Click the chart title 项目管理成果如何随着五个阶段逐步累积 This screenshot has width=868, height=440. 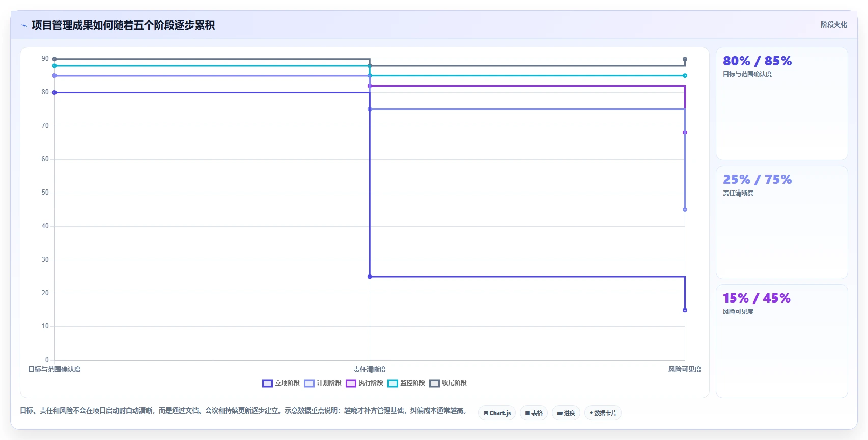pos(123,25)
